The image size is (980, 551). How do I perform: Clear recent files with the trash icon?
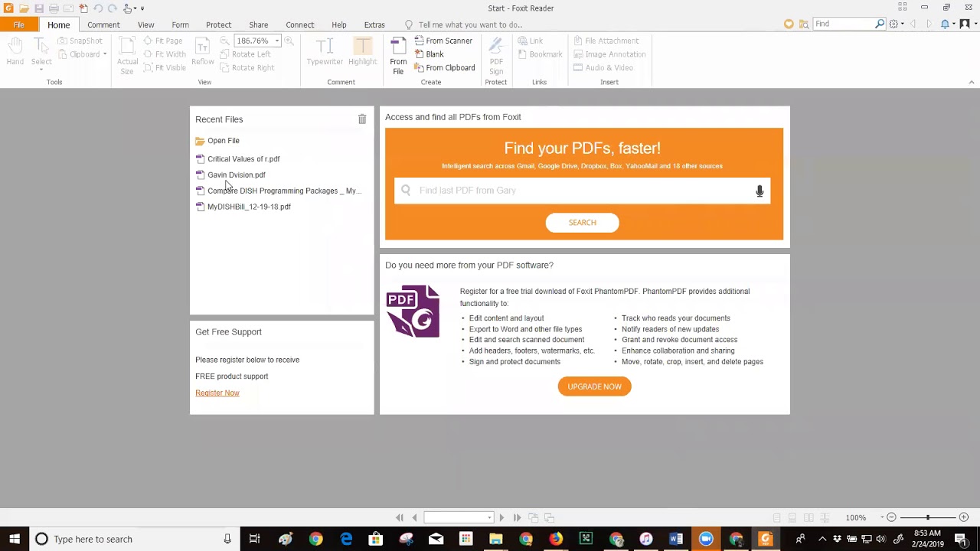[x=362, y=119]
